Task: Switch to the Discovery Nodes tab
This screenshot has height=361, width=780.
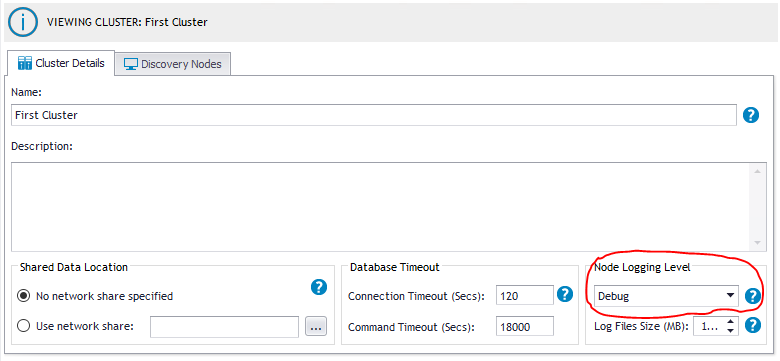Action: click(x=173, y=64)
